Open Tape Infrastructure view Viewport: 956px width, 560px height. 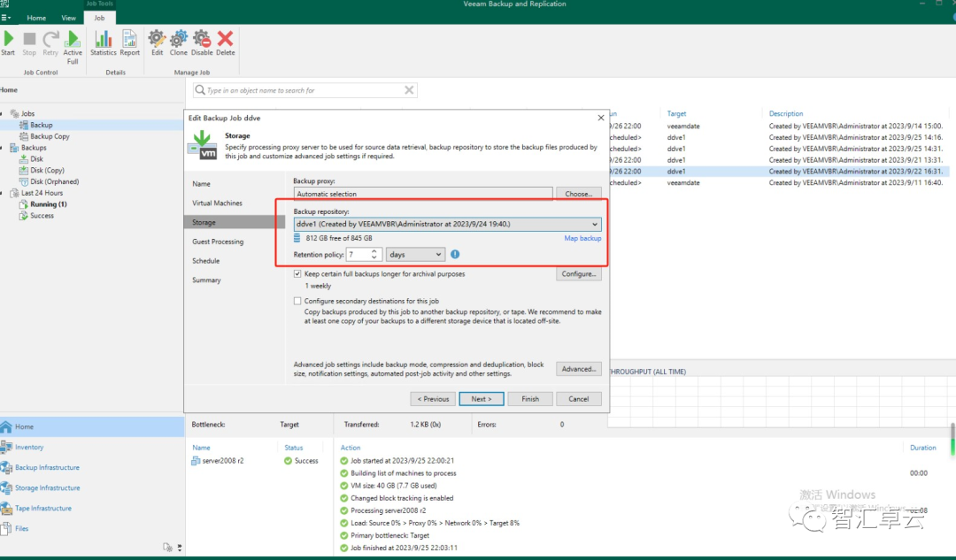[42, 508]
